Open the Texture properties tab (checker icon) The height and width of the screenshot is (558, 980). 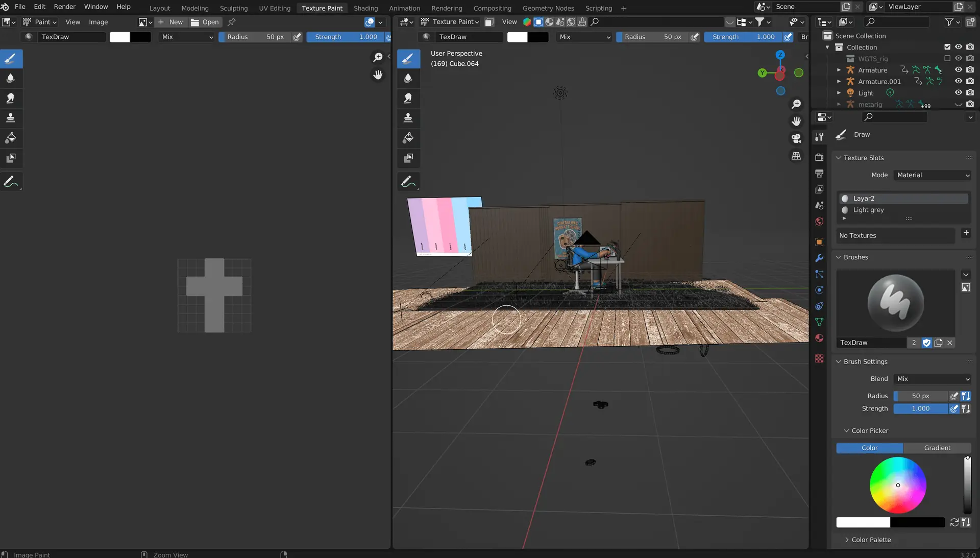[819, 359]
